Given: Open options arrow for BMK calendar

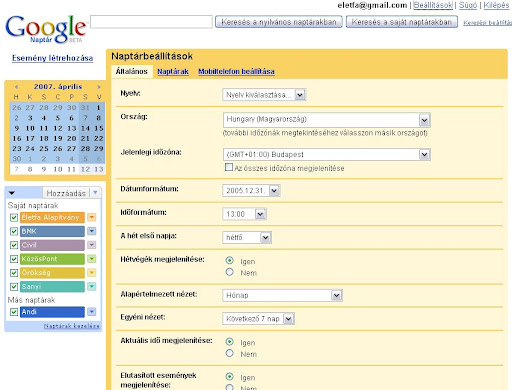Looking at the screenshot, I should click(x=92, y=231).
